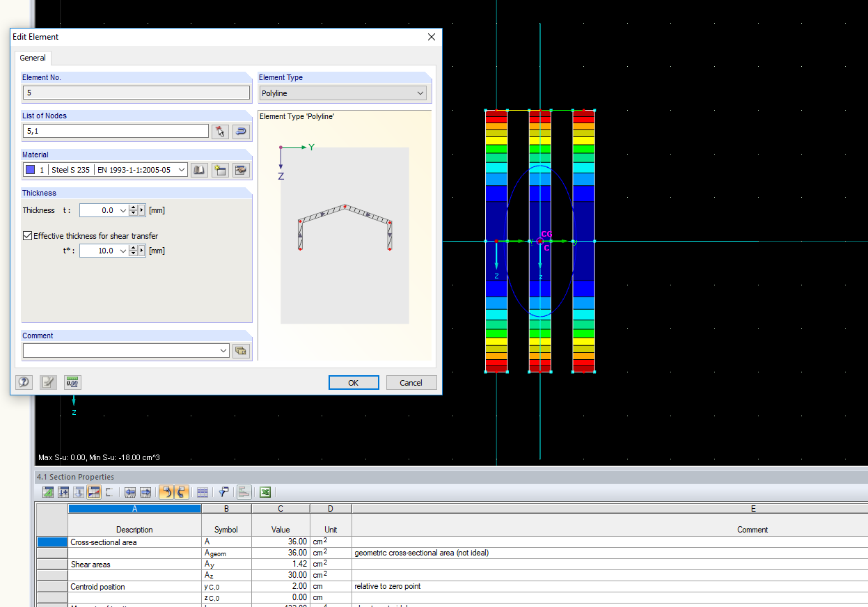
Task: Toggle Effective thickness for shear transfer
Action: (x=27, y=235)
